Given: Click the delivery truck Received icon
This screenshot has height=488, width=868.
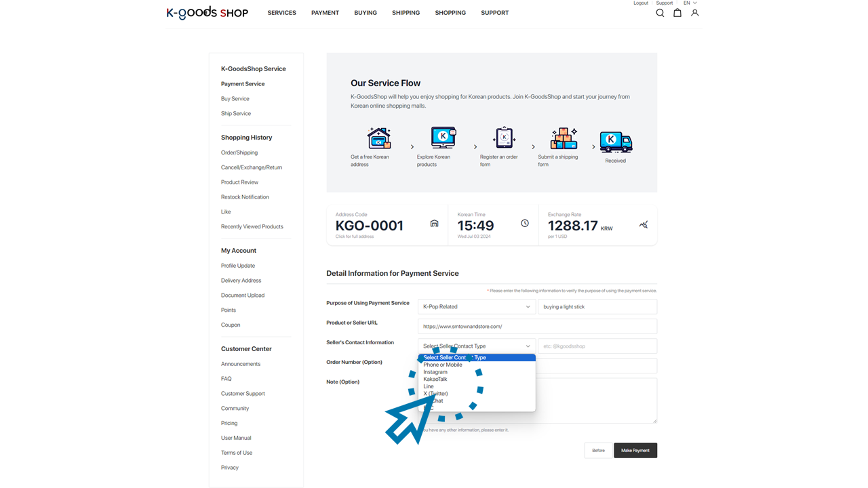Looking at the screenshot, I should [x=616, y=142].
